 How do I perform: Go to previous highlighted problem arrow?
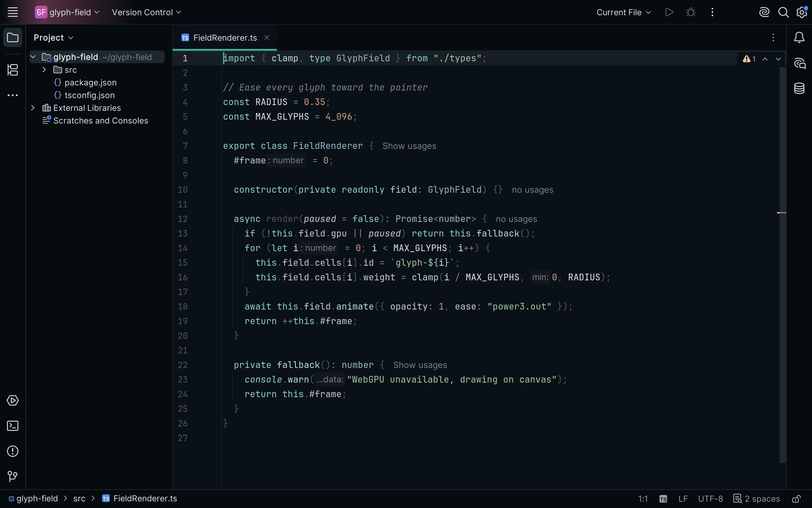pyautogui.click(x=765, y=59)
